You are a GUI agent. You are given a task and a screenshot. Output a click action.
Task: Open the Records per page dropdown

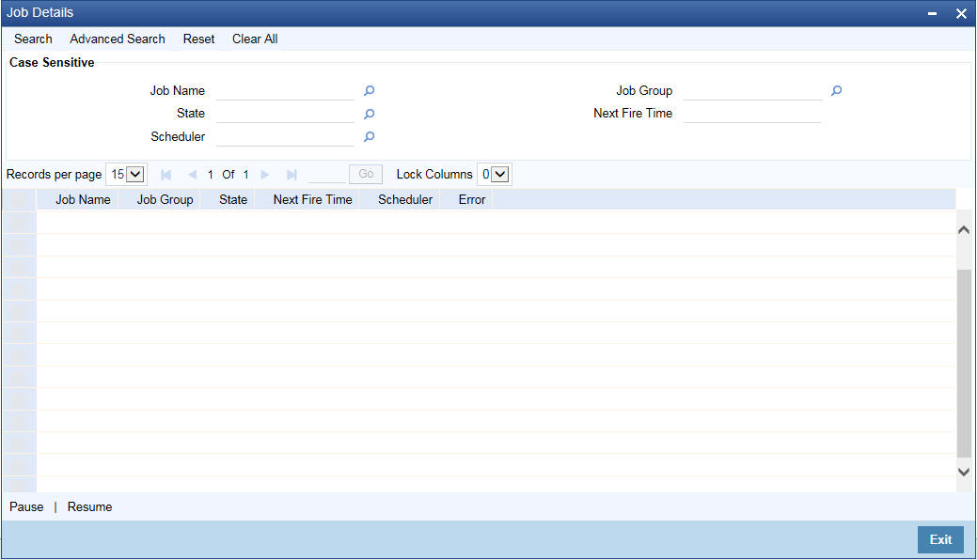point(127,175)
